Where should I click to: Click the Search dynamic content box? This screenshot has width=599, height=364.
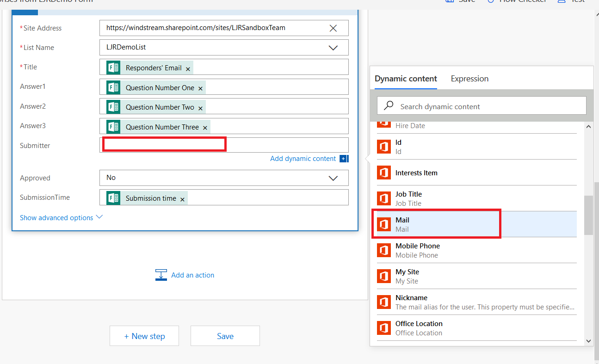[x=482, y=106]
